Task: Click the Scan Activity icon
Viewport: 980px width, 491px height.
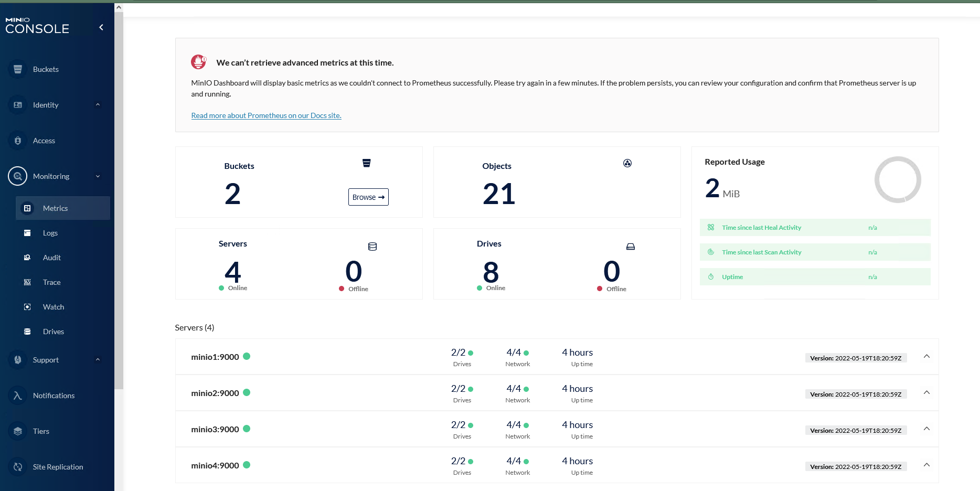Action: point(711,252)
